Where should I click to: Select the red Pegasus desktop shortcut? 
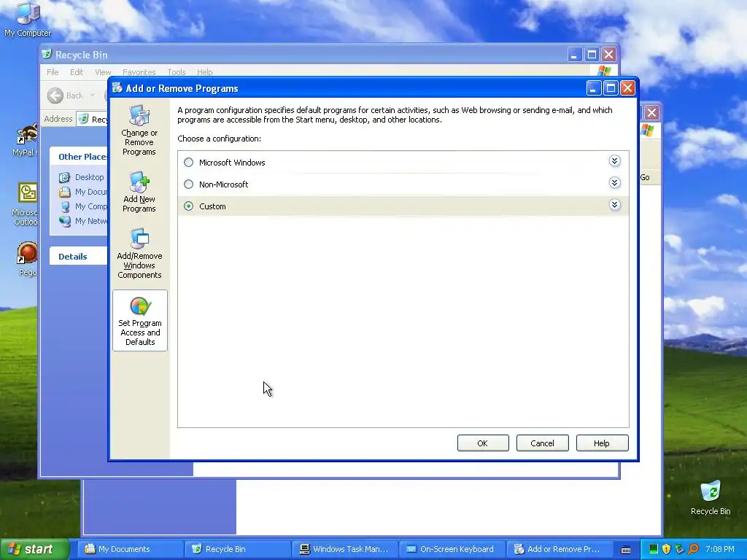pyautogui.click(x=27, y=259)
